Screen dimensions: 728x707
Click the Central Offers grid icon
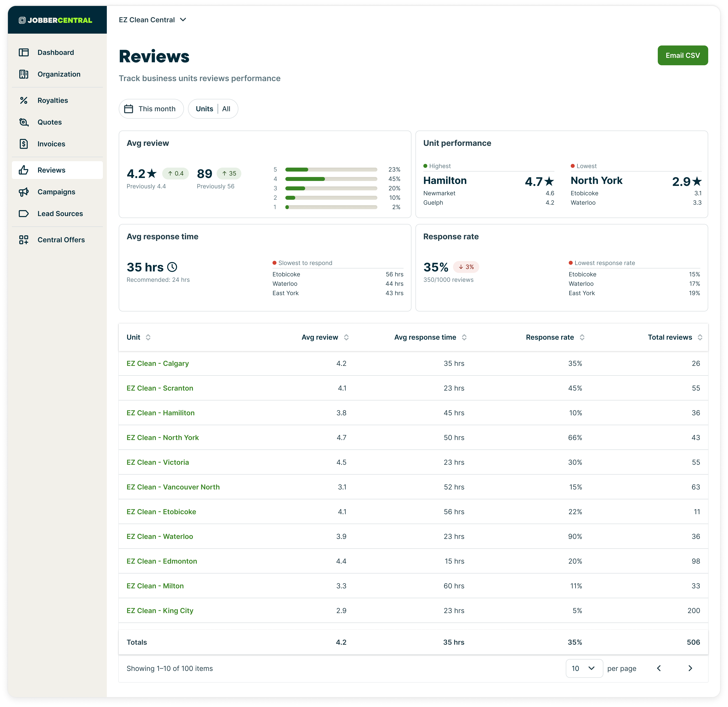coord(24,240)
